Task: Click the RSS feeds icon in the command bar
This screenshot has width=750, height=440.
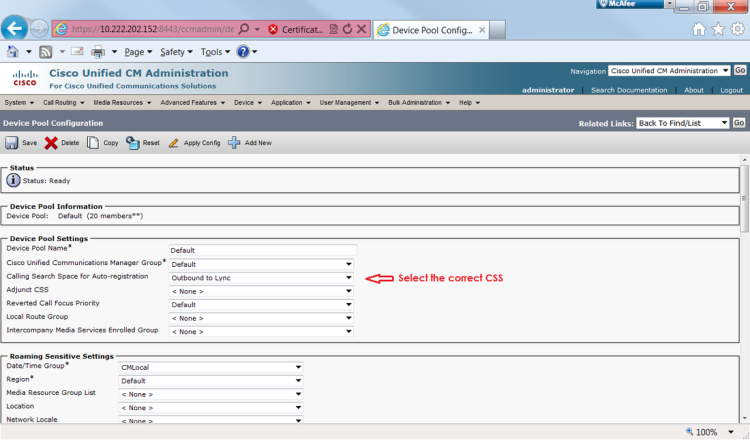Action: (45, 52)
